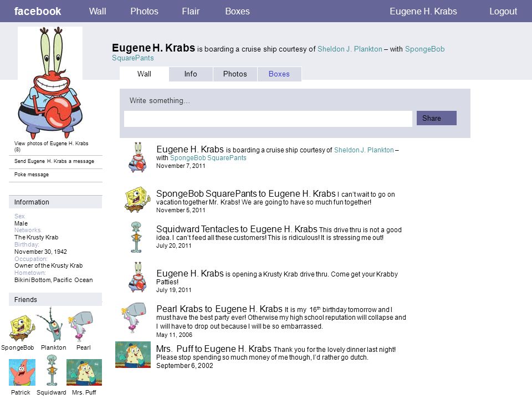Open Squidward's picture in Friends list
The width and height of the screenshot is (532, 399).
pos(52,370)
